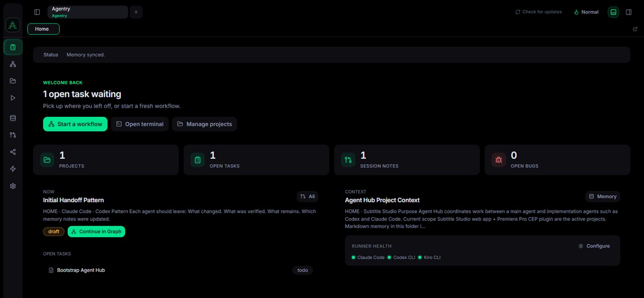Click Start a workflow button
The width and height of the screenshot is (644, 298).
click(75, 124)
